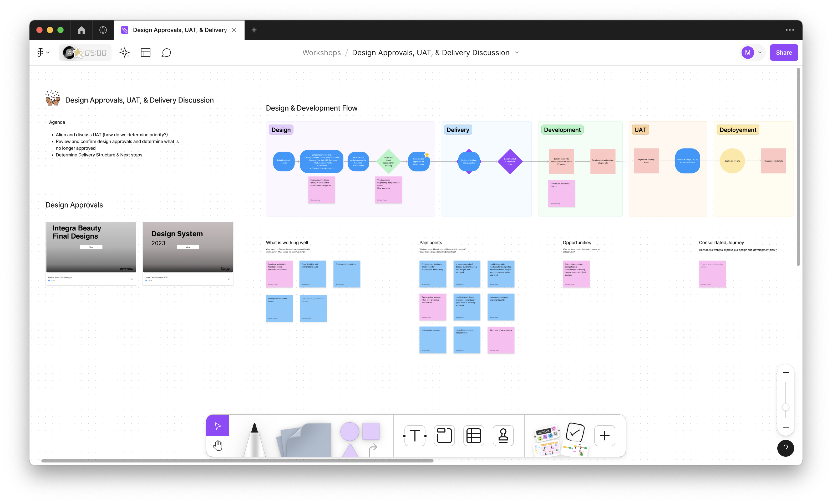Click the table/grid tool icon
The width and height of the screenshot is (832, 504).
[x=474, y=436]
